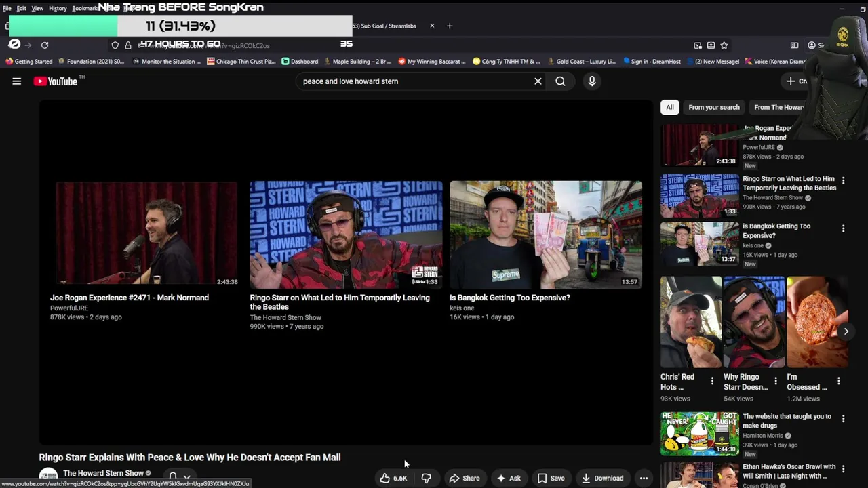Reload the page
Viewport: 868px width, 488px height.
45,45
